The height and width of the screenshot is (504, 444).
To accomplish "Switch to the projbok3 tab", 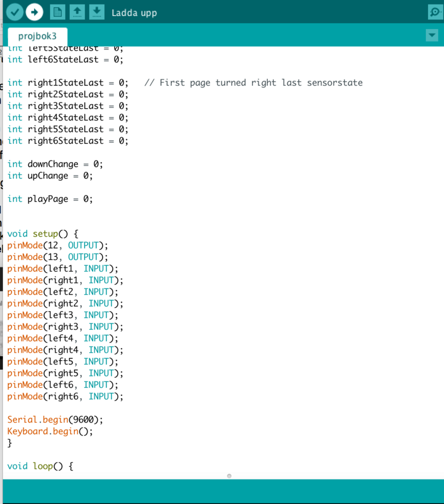I will pos(38,36).
